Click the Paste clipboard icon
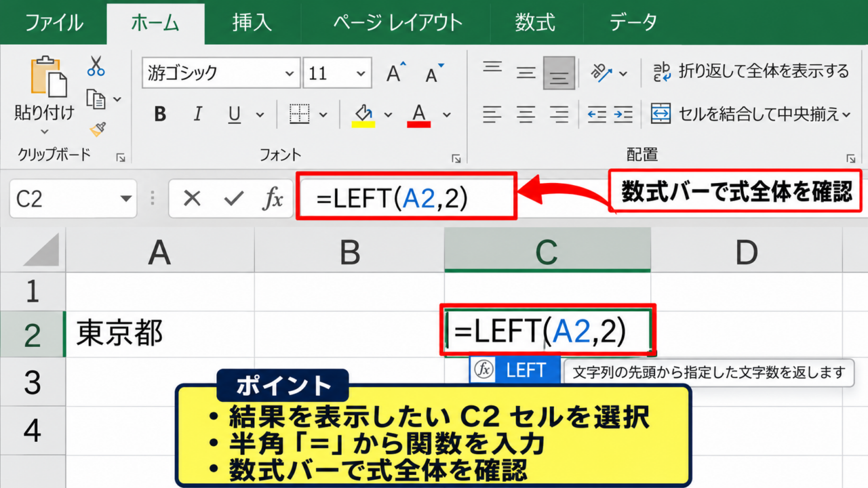This screenshot has height=488, width=868. 49,77
